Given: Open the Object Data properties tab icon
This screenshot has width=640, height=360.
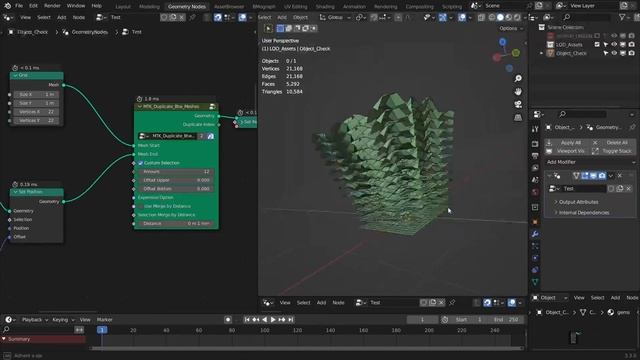Looking at the screenshot, I should coord(535,282).
